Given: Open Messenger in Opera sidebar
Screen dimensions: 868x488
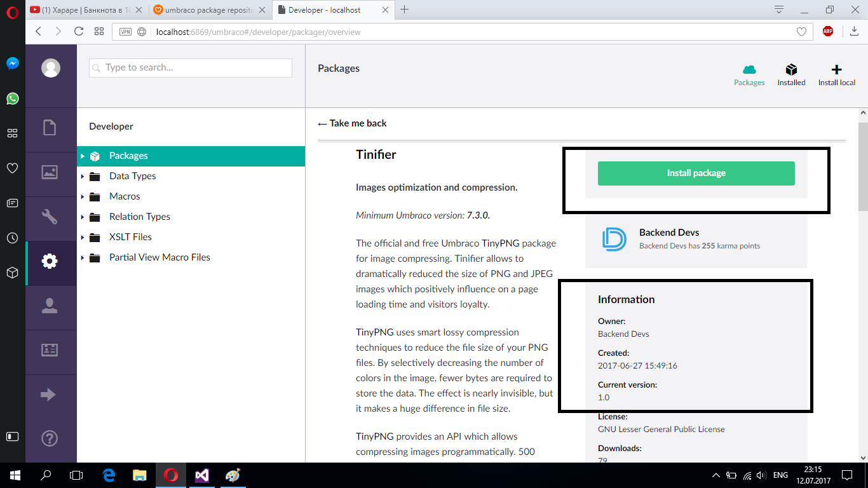Looking at the screenshot, I should click(12, 64).
